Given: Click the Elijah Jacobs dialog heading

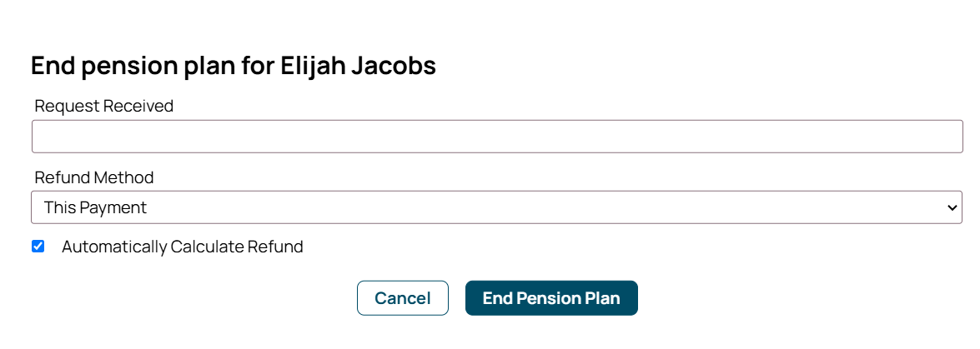Looking at the screenshot, I should tap(234, 66).
